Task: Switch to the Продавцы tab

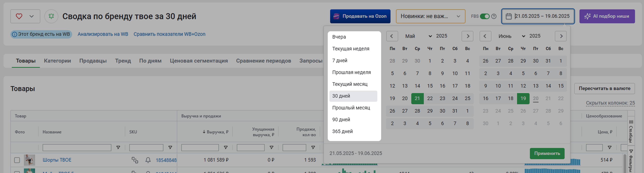Action: [93, 61]
